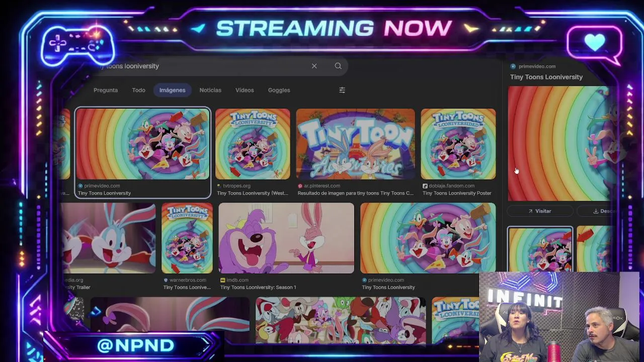Switch to the Todo tab

(x=138, y=90)
